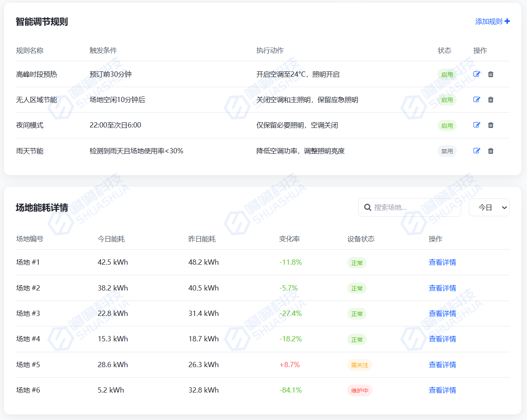Click 禁用 status badge for 雨天节能

click(x=447, y=151)
